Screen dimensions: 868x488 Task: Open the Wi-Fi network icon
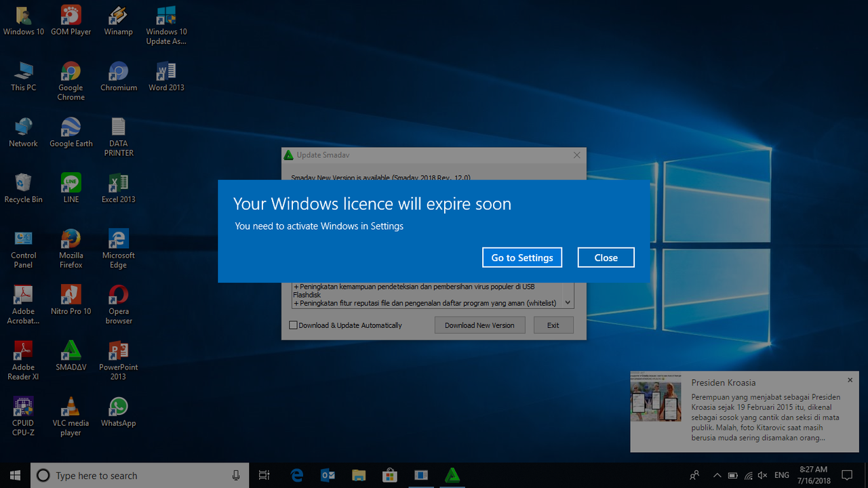[748, 475]
